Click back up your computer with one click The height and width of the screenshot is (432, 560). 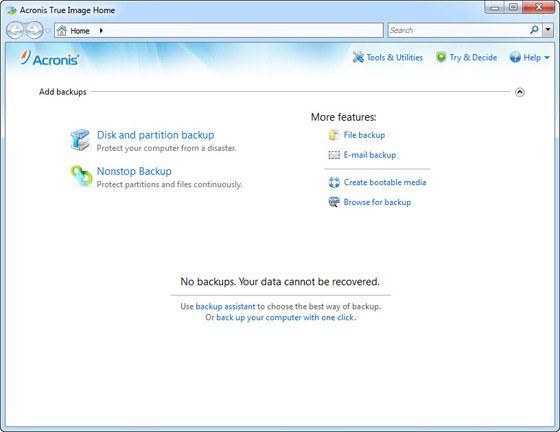(285, 317)
